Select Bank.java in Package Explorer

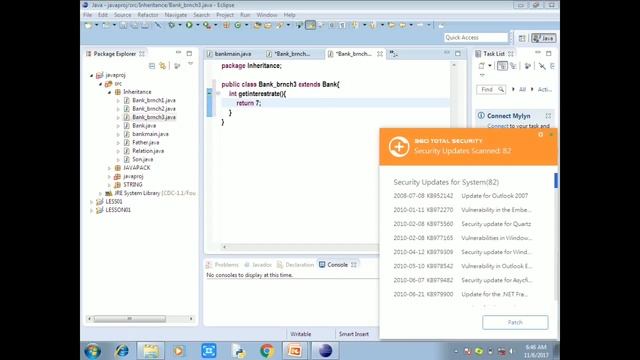tap(144, 126)
